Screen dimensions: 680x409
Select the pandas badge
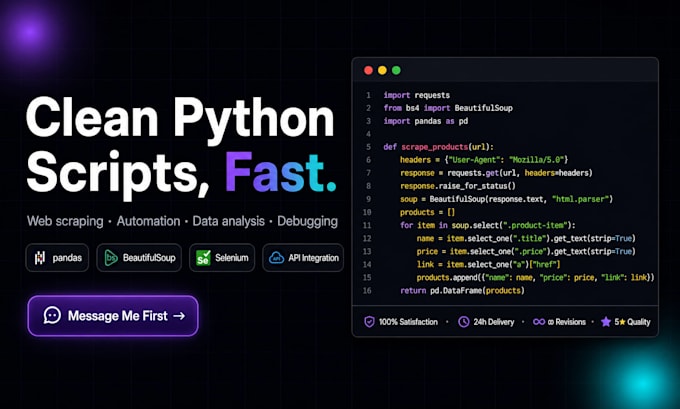coord(57,258)
